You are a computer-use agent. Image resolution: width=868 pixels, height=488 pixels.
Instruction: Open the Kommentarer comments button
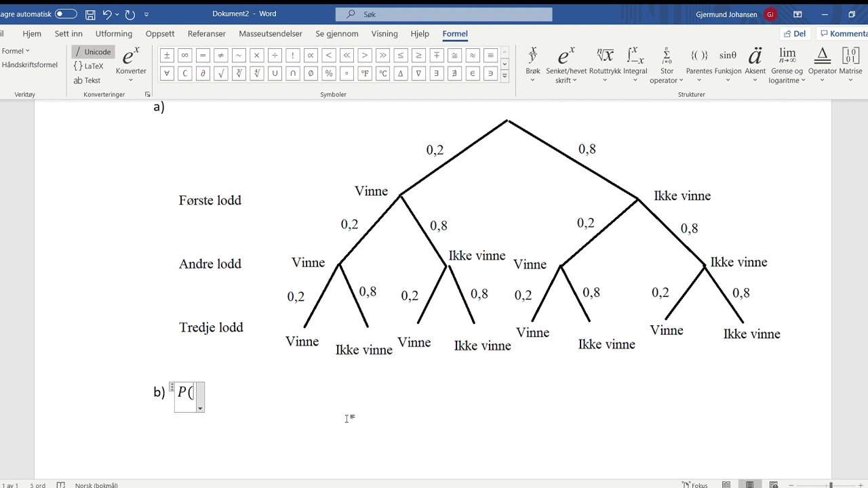(x=843, y=34)
